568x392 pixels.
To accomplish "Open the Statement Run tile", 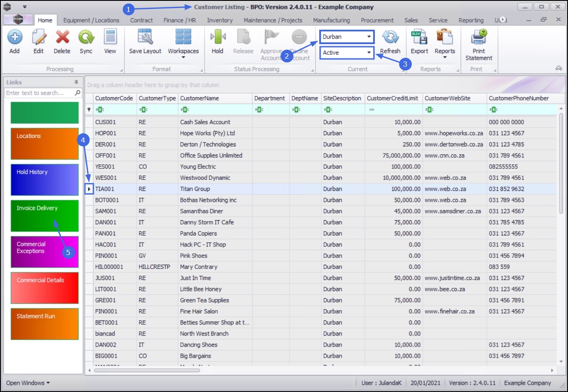I will click(x=45, y=324).
